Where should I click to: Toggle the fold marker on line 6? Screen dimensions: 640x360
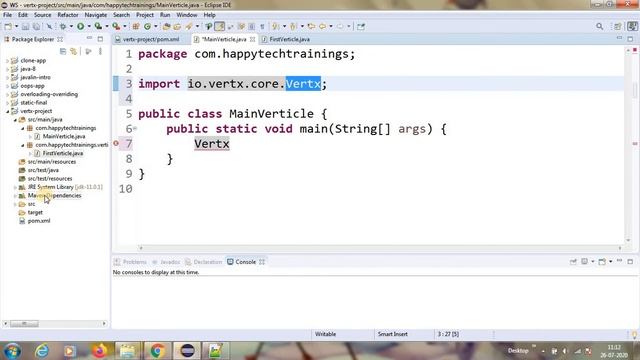135,129
